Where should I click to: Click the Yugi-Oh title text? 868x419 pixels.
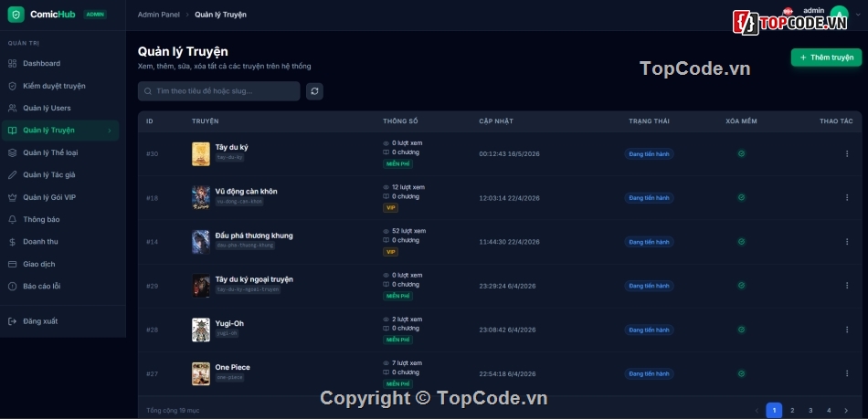229,323
